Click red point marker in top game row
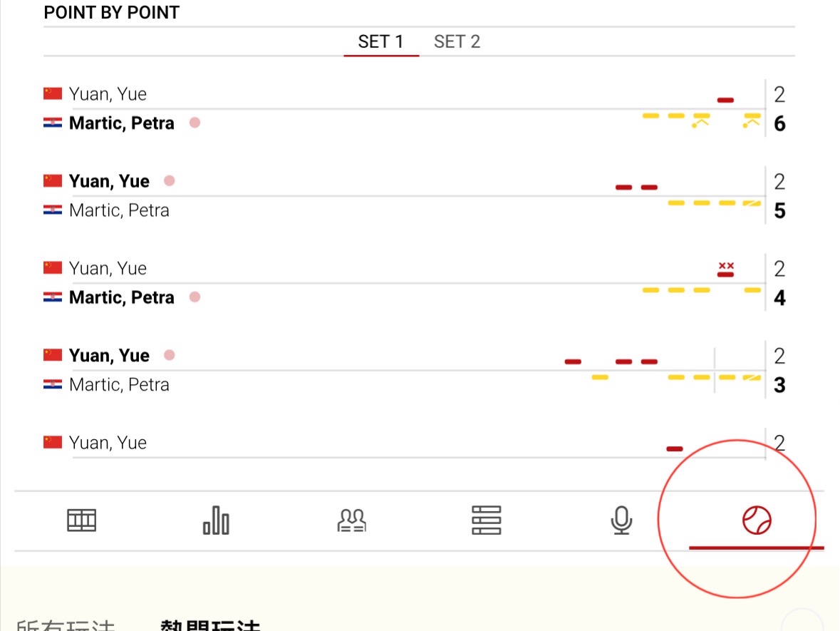Image resolution: width=840 pixels, height=631 pixels. 725,101
